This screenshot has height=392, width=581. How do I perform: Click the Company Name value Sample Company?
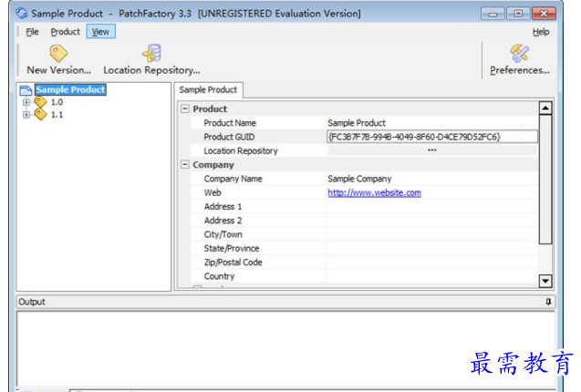point(359,179)
